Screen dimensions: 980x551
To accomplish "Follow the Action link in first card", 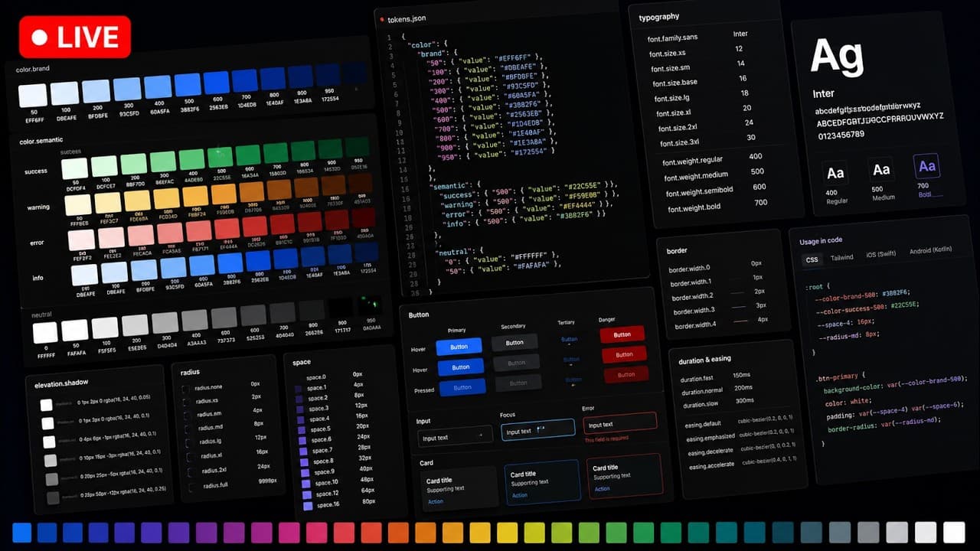I will tap(436, 501).
